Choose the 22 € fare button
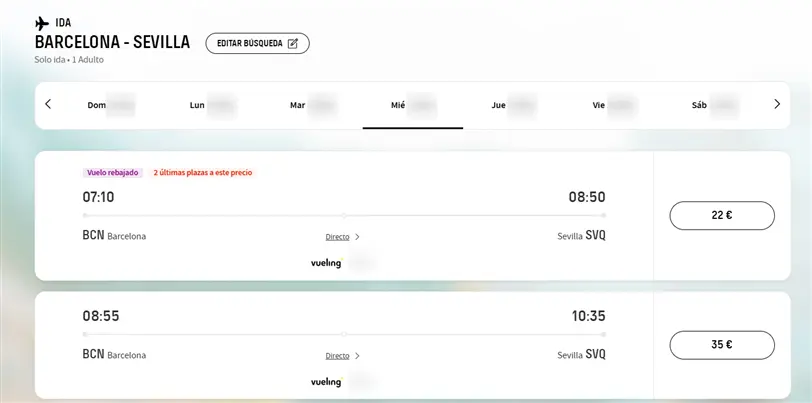The image size is (812, 403). pos(721,215)
